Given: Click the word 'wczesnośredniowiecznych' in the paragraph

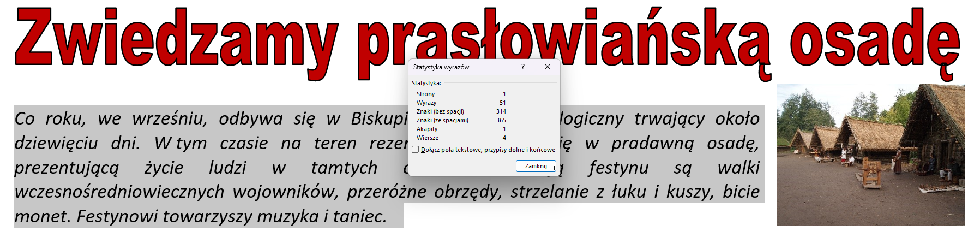Looking at the screenshot, I should pos(120,192).
